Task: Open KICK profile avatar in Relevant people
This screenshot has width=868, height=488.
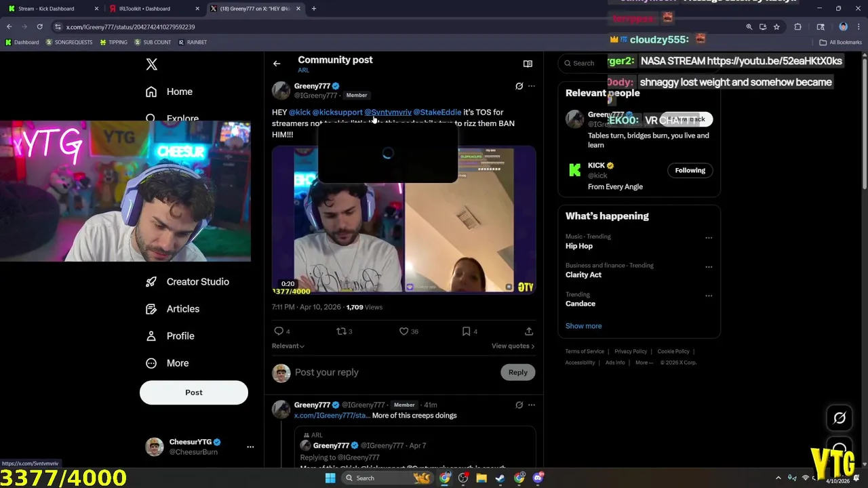Action: point(574,170)
